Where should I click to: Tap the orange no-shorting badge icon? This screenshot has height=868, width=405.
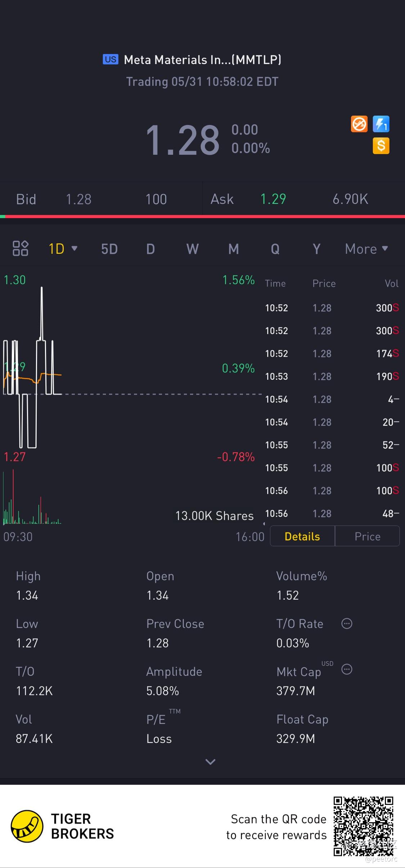pyautogui.click(x=359, y=124)
